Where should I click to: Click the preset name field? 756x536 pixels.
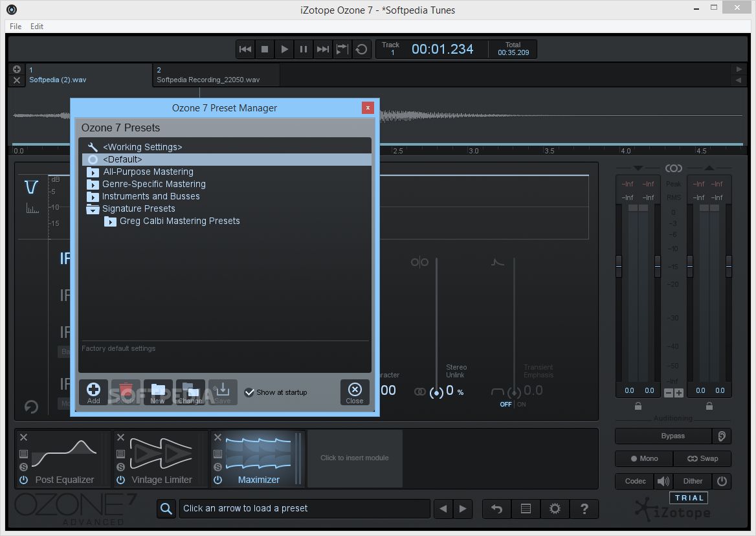pyautogui.click(x=304, y=509)
